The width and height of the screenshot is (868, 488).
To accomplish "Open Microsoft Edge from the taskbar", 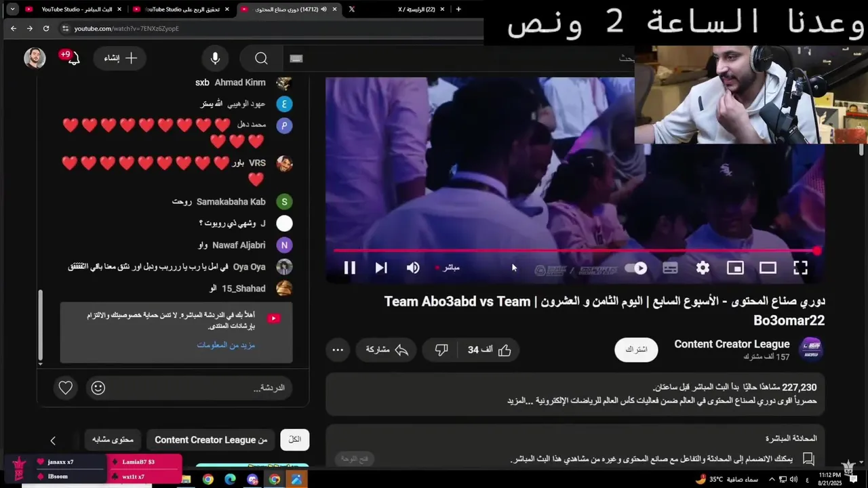I will click(230, 479).
